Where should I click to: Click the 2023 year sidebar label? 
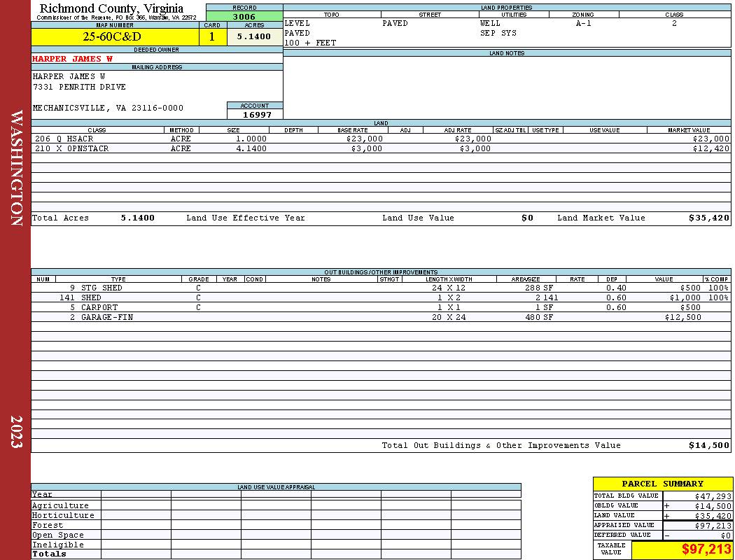click(x=16, y=432)
